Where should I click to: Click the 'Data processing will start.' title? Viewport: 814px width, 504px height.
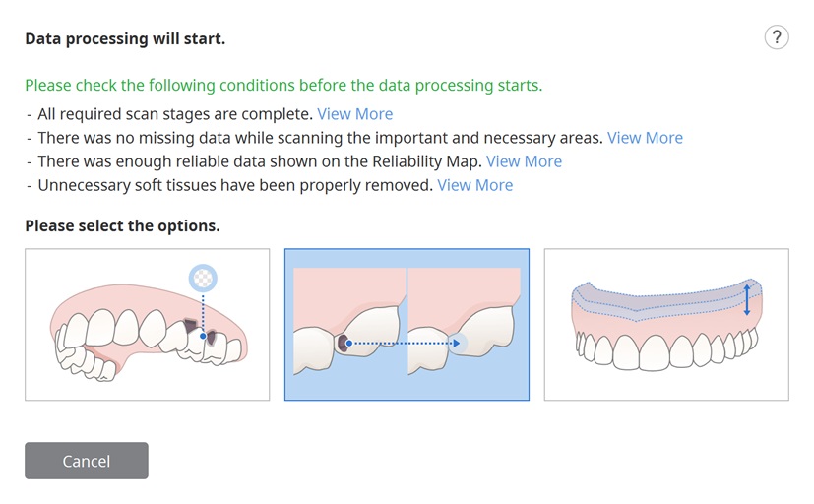pyautogui.click(x=125, y=39)
